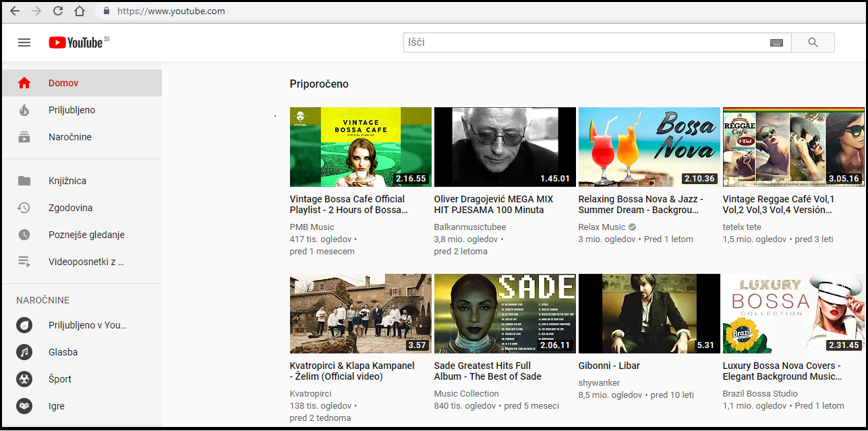Open Relax Music channel link
The width and height of the screenshot is (868, 431).
[x=602, y=227]
